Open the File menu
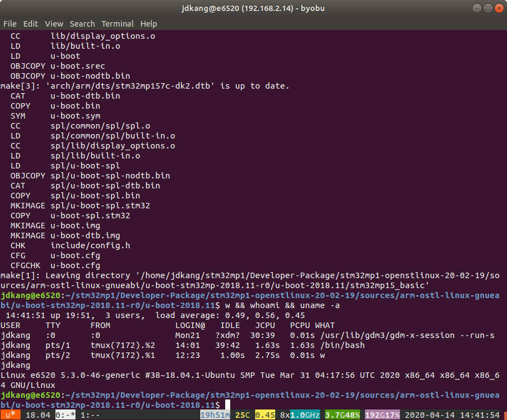 (9, 24)
